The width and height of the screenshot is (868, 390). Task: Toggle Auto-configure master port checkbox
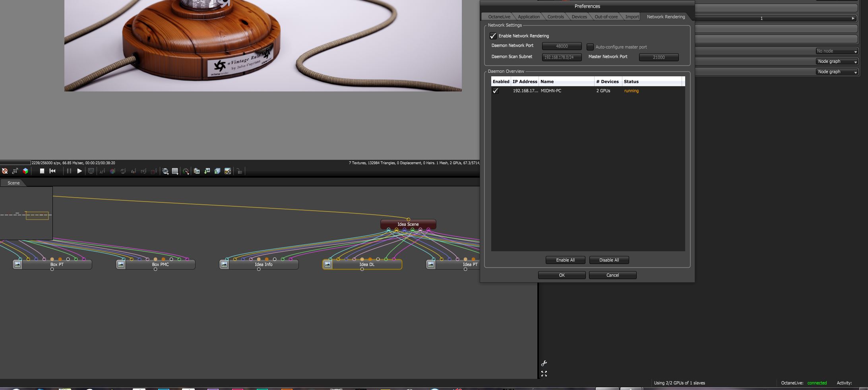[590, 47]
